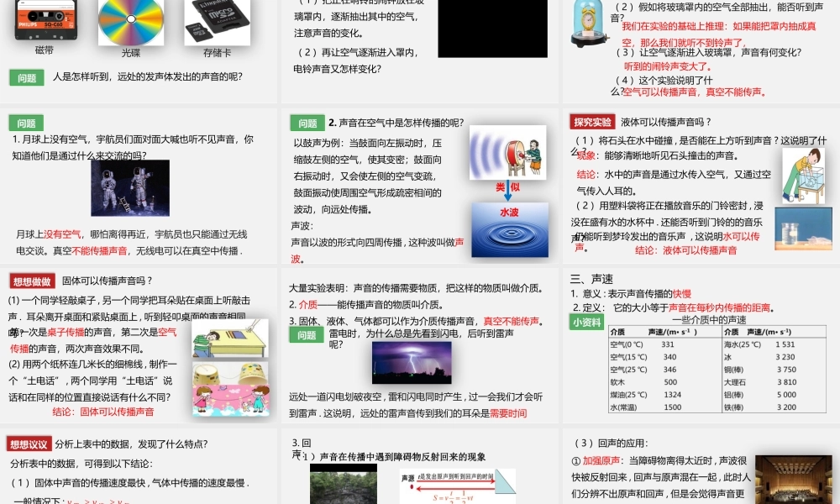Image resolution: width=840 pixels, height=504 pixels.
Task: Click green 问题 tag beside 人是怎样听到
Action: pyautogui.click(x=27, y=77)
